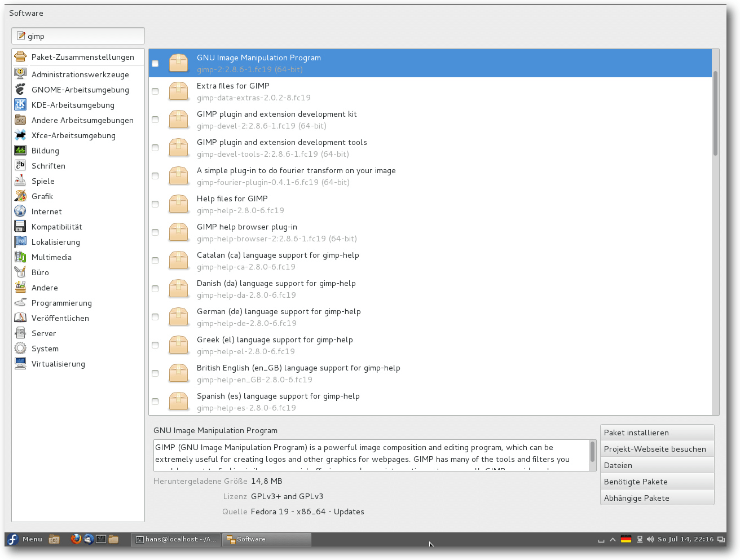
Task: Tick the GIMP help browser plug-in checkbox
Action: pyautogui.click(x=155, y=232)
